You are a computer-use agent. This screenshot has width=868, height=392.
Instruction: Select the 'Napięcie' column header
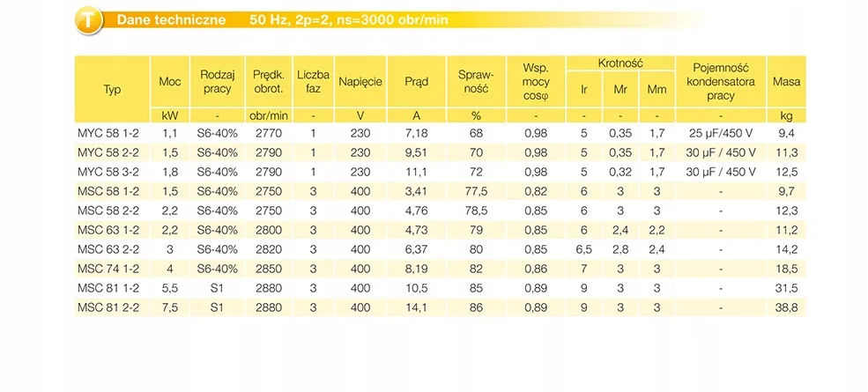pyautogui.click(x=360, y=82)
